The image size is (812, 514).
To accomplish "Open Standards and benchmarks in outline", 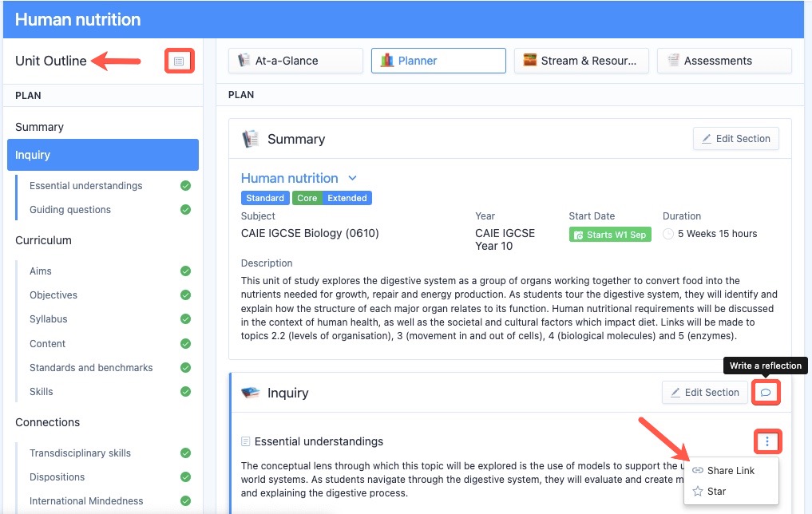I will [x=91, y=367].
